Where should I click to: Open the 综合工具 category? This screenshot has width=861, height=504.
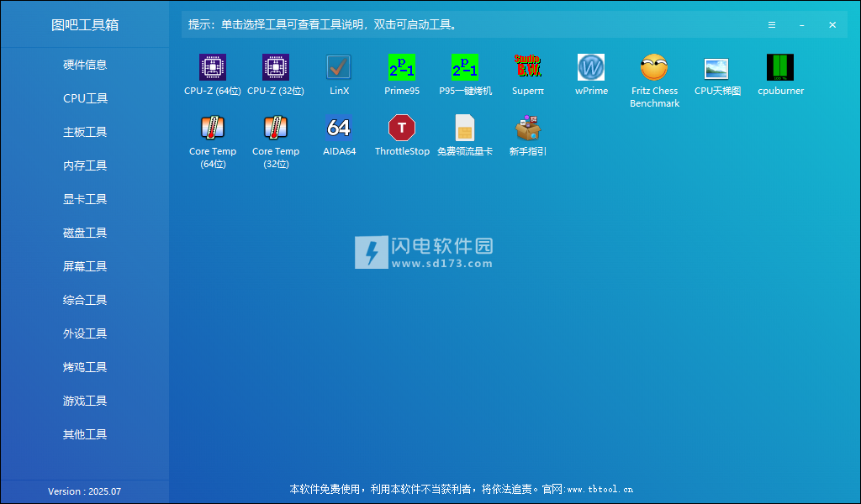(x=85, y=300)
